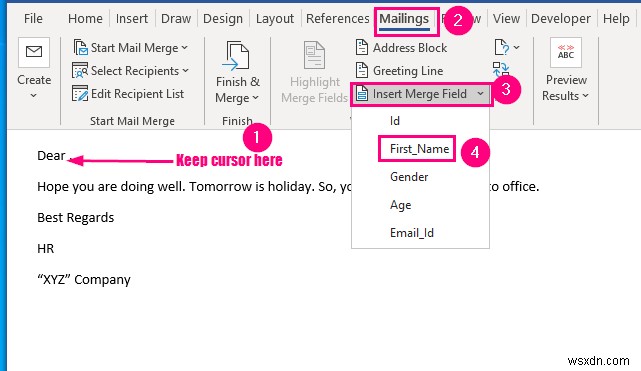The width and height of the screenshot is (641, 371).
Task: Open the Draw ribbon tab
Action: 176,18
